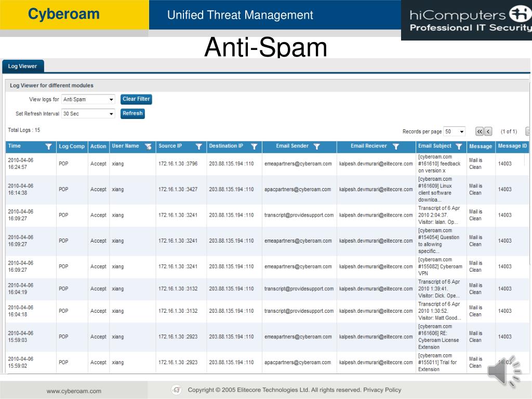Open the Set Refresh Interval dropdown
This screenshot has width=532, height=399.
[88, 114]
